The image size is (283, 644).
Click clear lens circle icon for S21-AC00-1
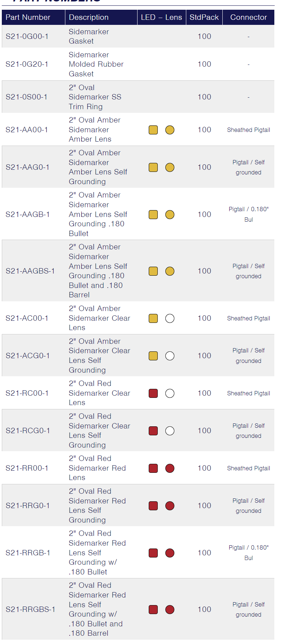coord(170,318)
